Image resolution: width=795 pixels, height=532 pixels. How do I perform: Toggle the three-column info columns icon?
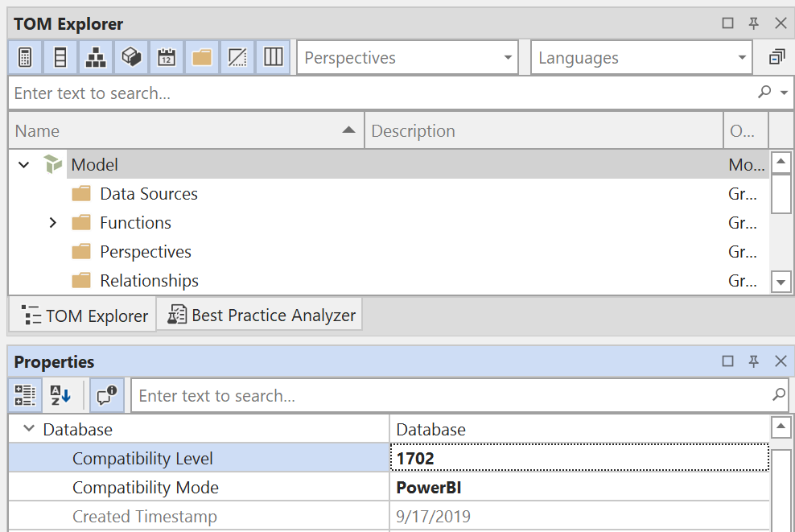coord(273,58)
